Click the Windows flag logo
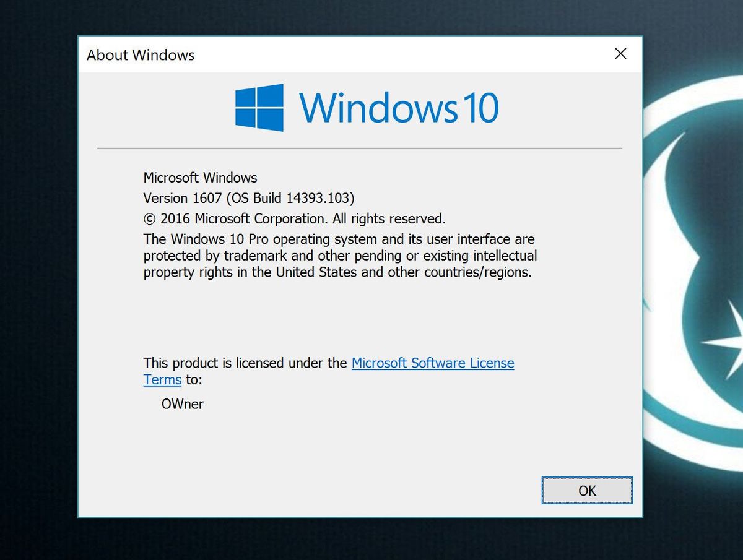Screen dimensions: 743x560 point(258,108)
